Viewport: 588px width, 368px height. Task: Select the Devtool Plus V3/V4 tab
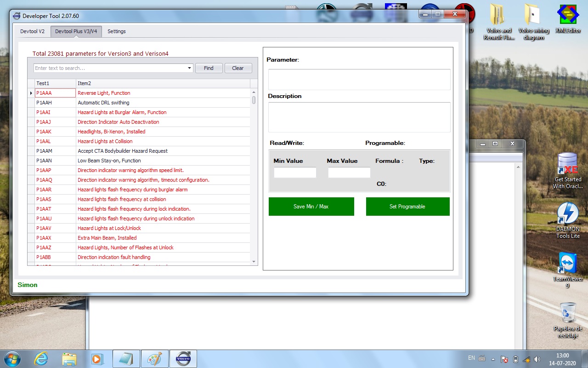tap(76, 31)
